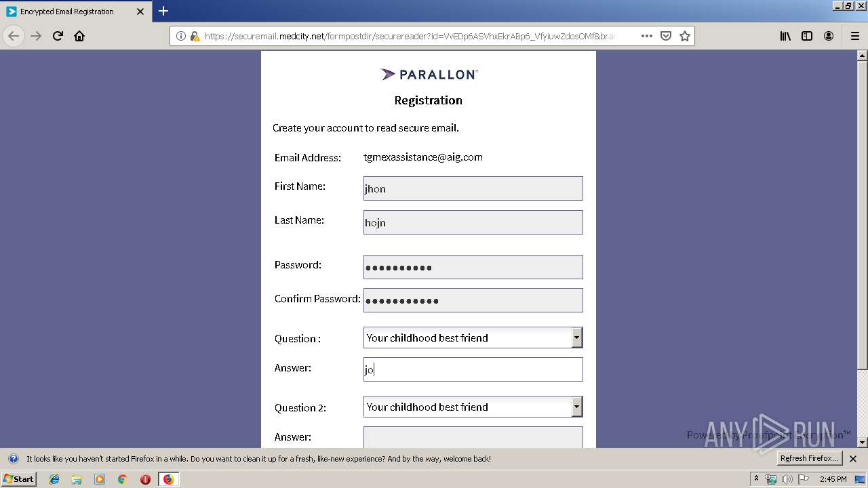Launch Chrome from taskbar
The height and width of the screenshot is (488, 868).
(123, 479)
